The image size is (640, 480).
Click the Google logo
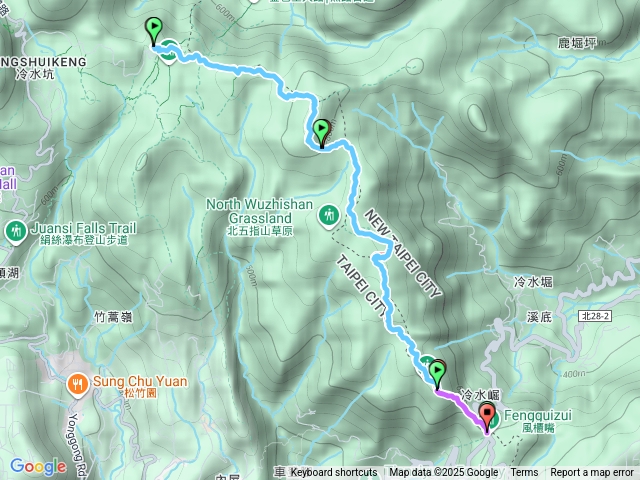pos(38,467)
